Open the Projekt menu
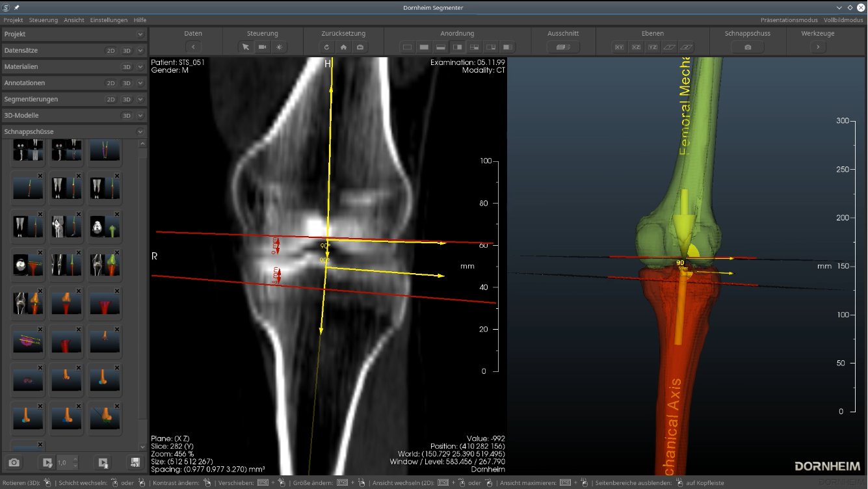 14,20
